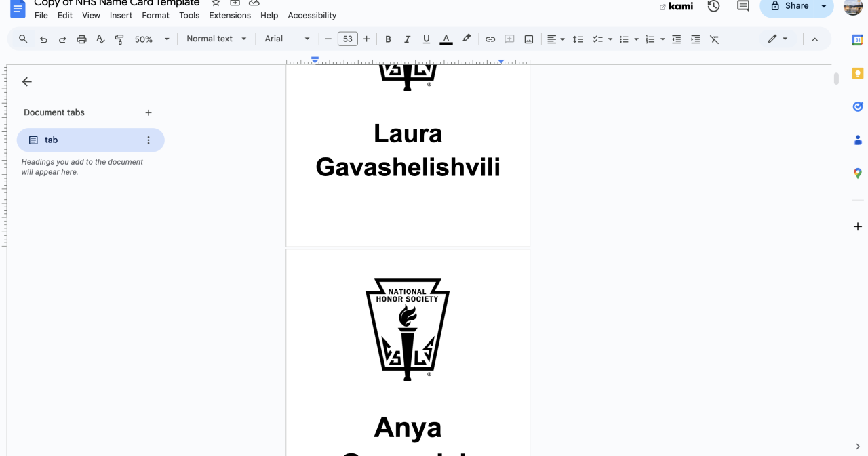868x456 pixels.
Task: Open the Accessibility menu
Action: 312,15
